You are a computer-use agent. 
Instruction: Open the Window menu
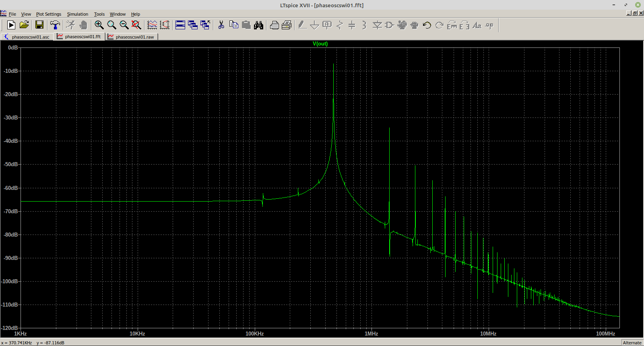pos(118,14)
